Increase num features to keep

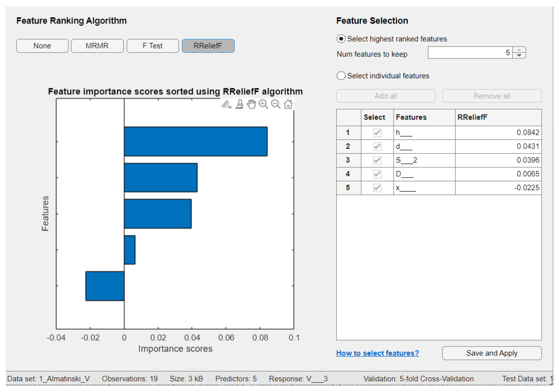click(519, 50)
